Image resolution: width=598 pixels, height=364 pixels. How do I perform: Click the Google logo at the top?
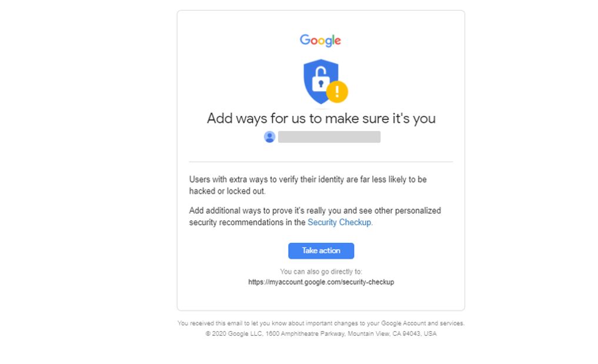(x=320, y=40)
